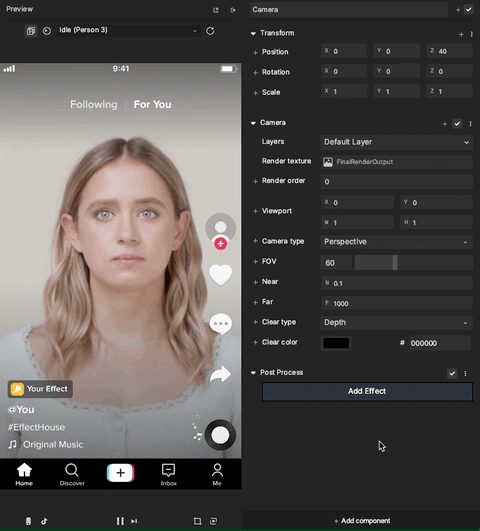
Task: Refresh the preview with the reload icon
Action: click(x=210, y=31)
